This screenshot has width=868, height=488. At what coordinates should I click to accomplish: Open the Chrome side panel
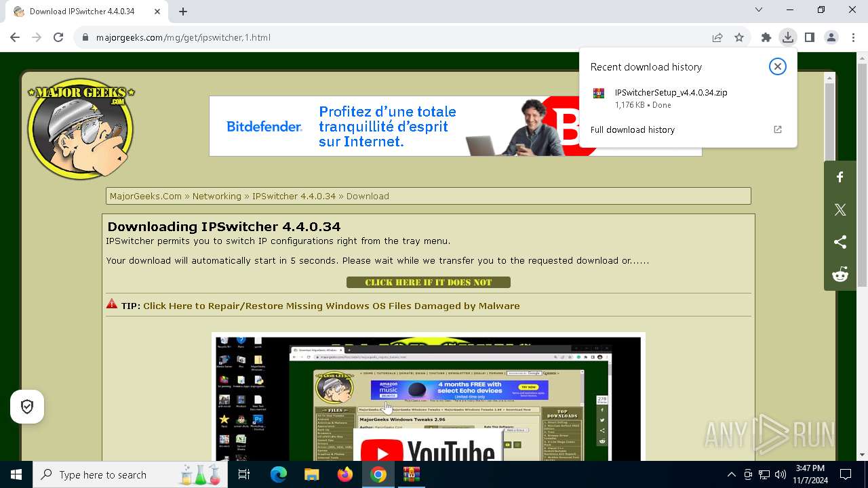click(x=810, y=37)
